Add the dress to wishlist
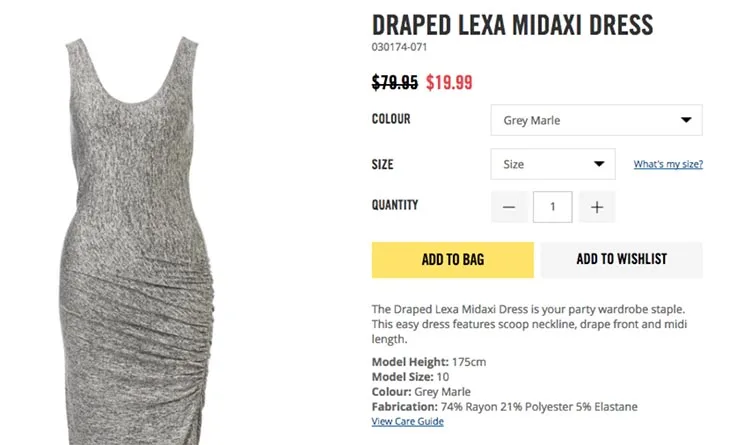Screen dimensions: 750x445 click(621, 260)
